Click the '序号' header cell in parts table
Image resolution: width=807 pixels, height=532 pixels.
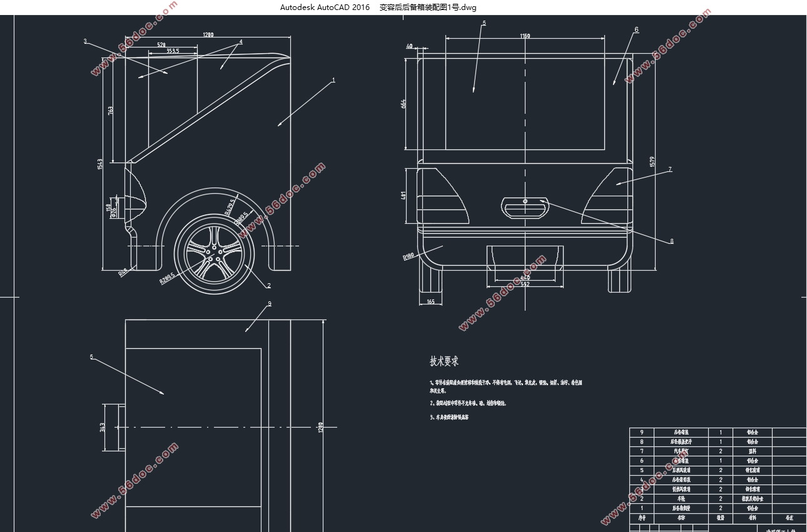641,518
